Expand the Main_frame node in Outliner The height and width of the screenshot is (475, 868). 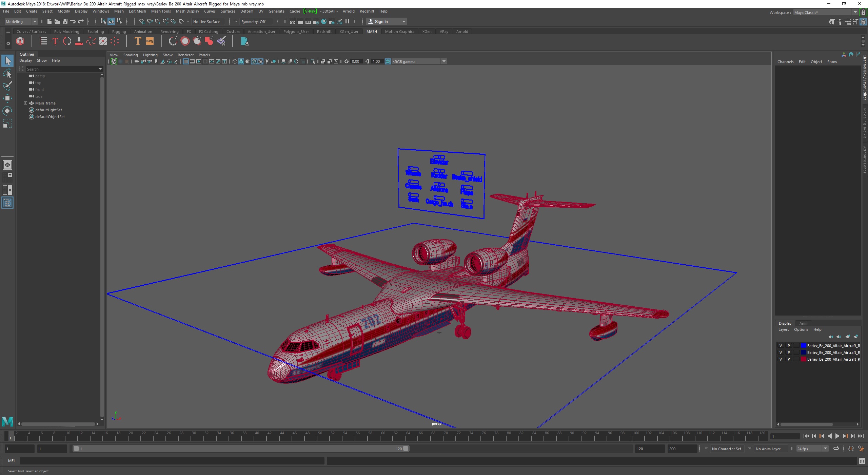25,103
